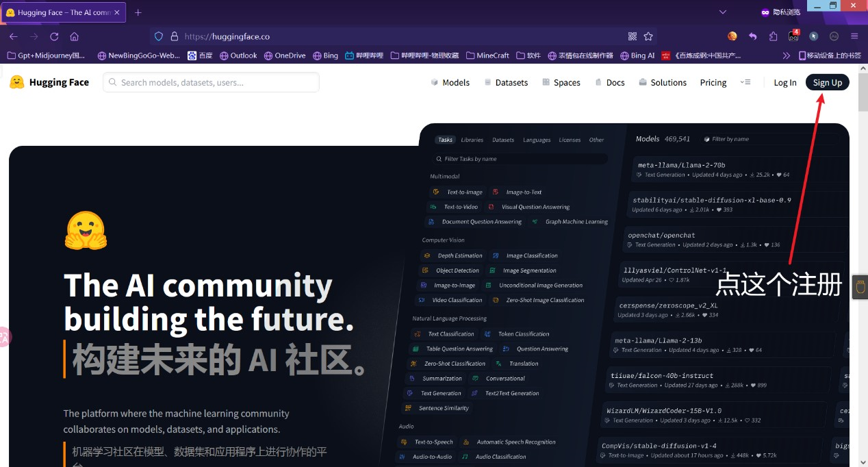Image resolution: width=868 pixels, height=467 pixels.
Task: Open the Firefox hamburger application menu
Action: tap(854, 36)
